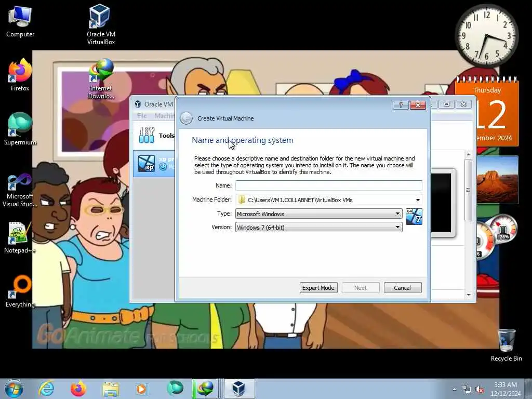Show hidden tray icons arrow
This screenshot has height=399, width=532.
point(454,390)
